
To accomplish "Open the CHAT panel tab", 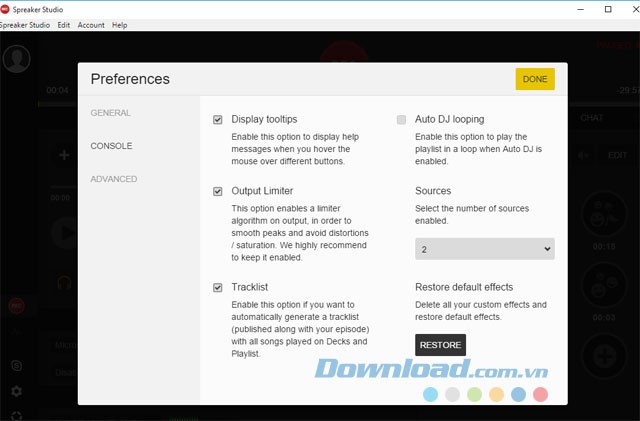I will tap(592, 118).
